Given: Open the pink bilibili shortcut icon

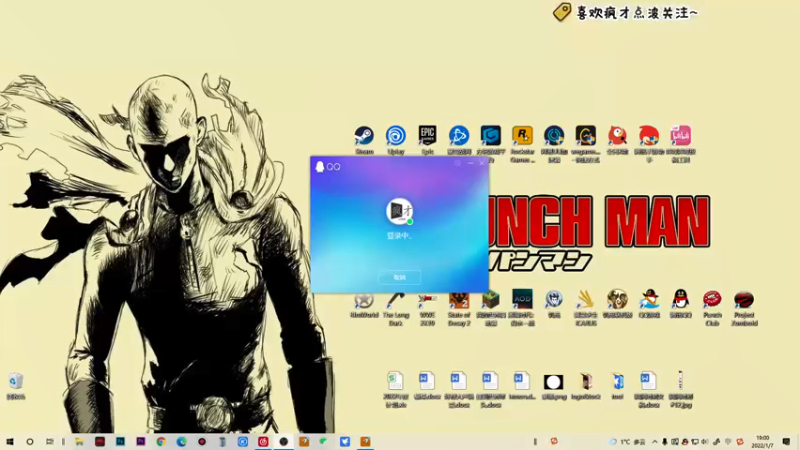Looking at the screenshot, I should 681,136.
